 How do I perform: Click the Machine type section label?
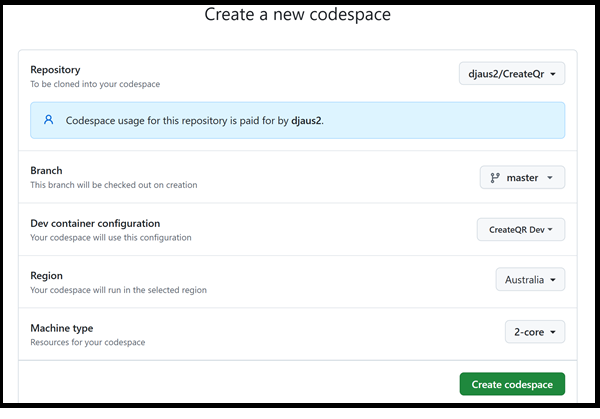71,327
